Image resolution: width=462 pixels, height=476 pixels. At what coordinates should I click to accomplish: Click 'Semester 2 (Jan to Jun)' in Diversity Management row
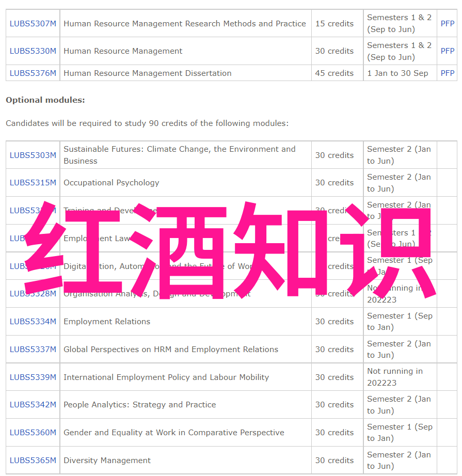click(x=399, y=460)
